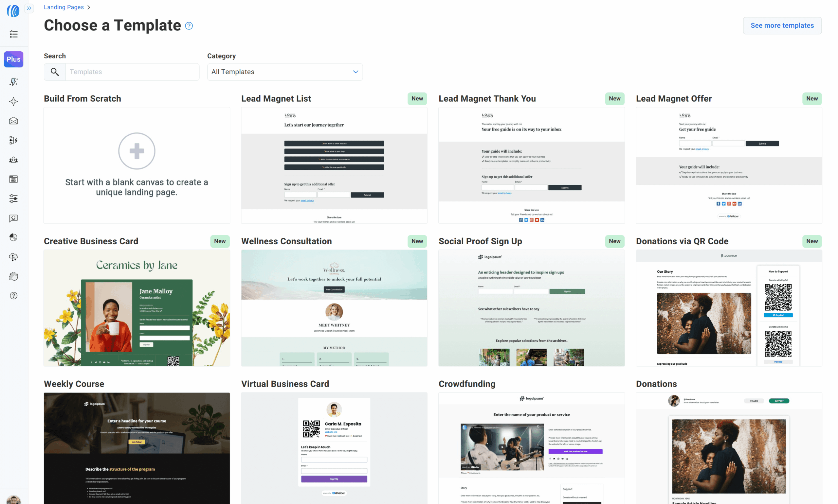Open the Subscribers people icon

click(x=14, y=160)
